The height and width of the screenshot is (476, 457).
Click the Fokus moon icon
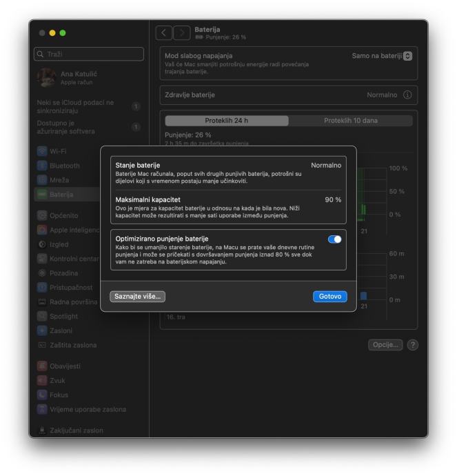pos(42,395)
